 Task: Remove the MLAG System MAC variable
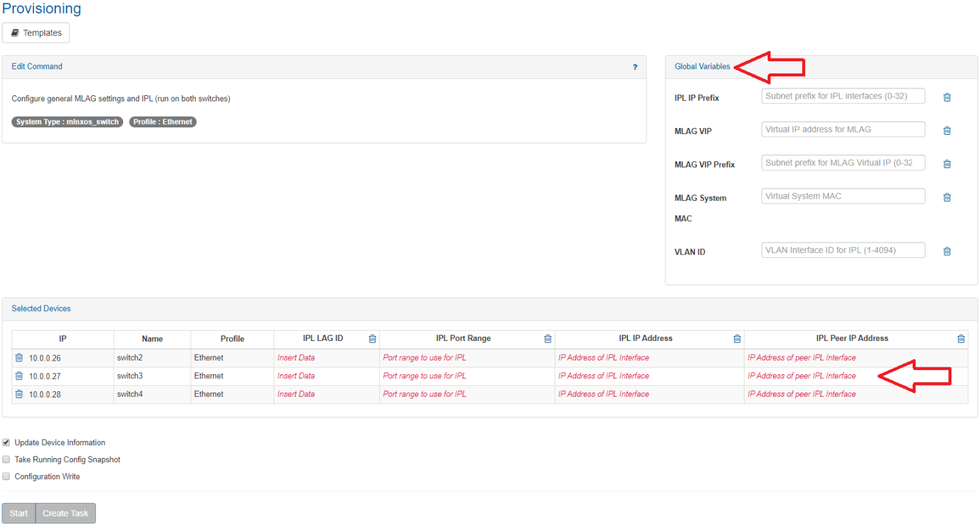947,197
